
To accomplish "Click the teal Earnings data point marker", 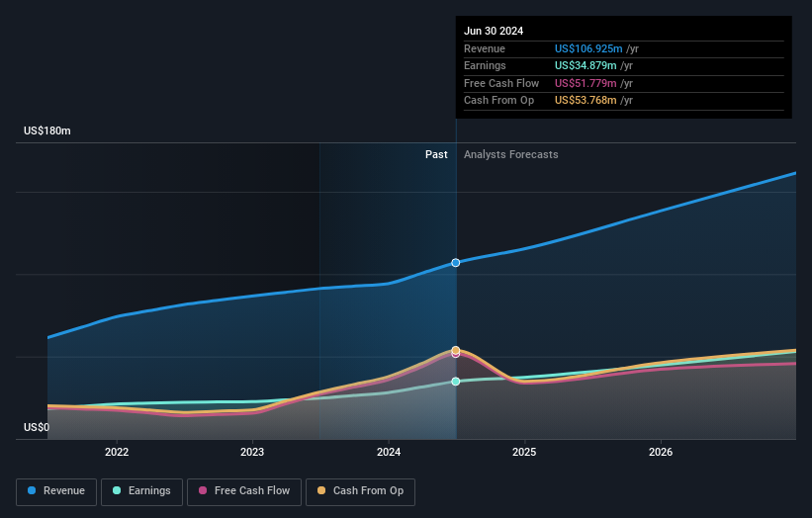I will pos(456,382).
